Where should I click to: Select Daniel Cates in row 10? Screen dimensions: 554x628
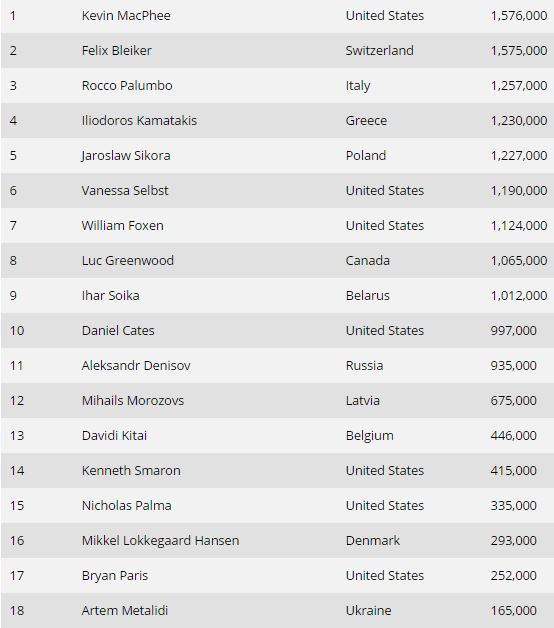coord(118,331)
